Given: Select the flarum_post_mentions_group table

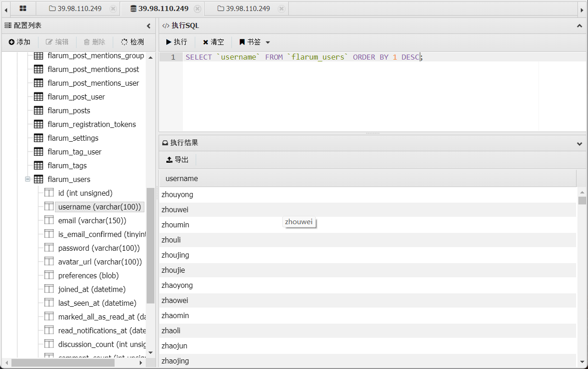Looking at the screenshot, I should [x=96, y=55].
